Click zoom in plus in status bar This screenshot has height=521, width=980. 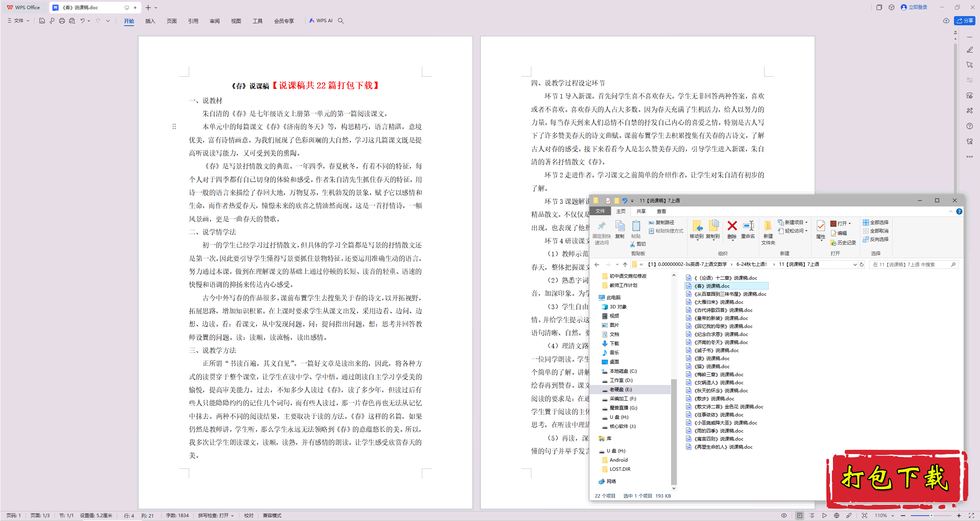pos(959,516)
